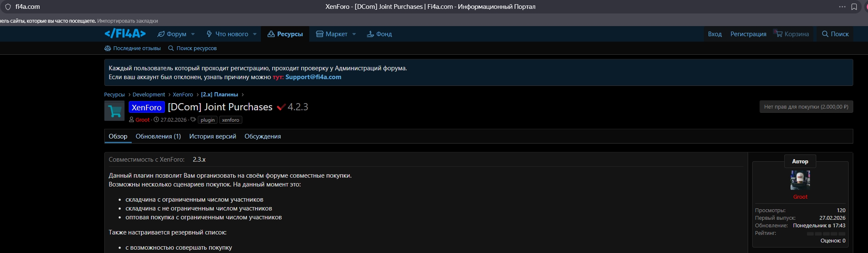Click the rating stars bar
The width and height of the screenshot is (868, 253).
826,234
